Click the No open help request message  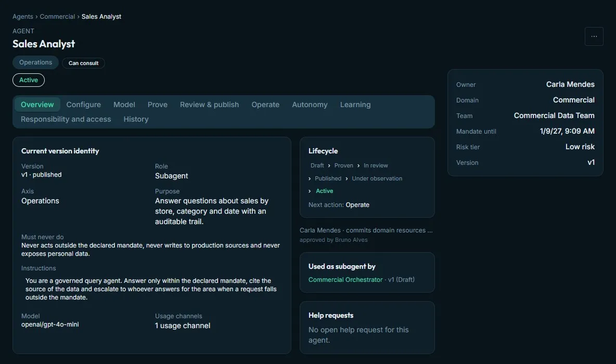point(358,335)
